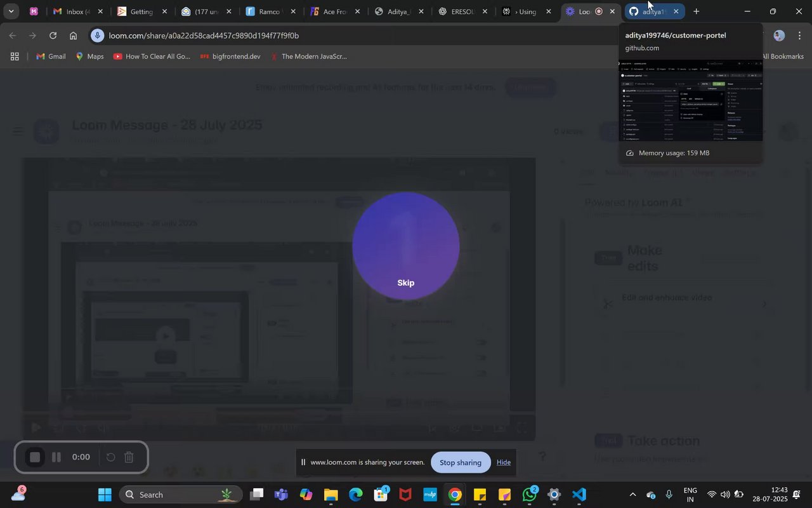The image size is (812, 508).
Task: Open Microsoft Edge from the taskbar
Action: 355,495
